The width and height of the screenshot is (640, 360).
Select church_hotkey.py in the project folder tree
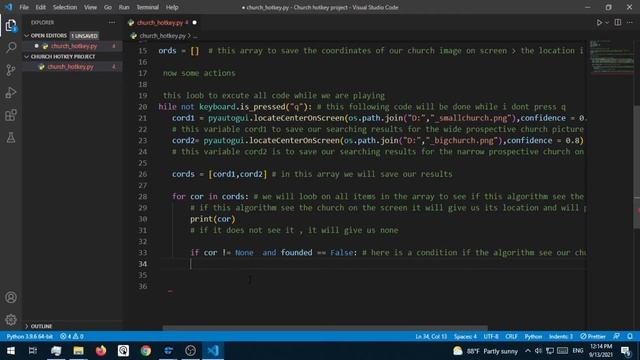click(x=70, y=67)
